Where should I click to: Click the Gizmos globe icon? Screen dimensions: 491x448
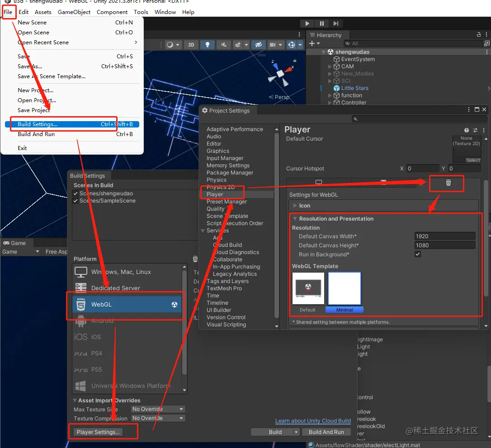[x=292, y=45]
